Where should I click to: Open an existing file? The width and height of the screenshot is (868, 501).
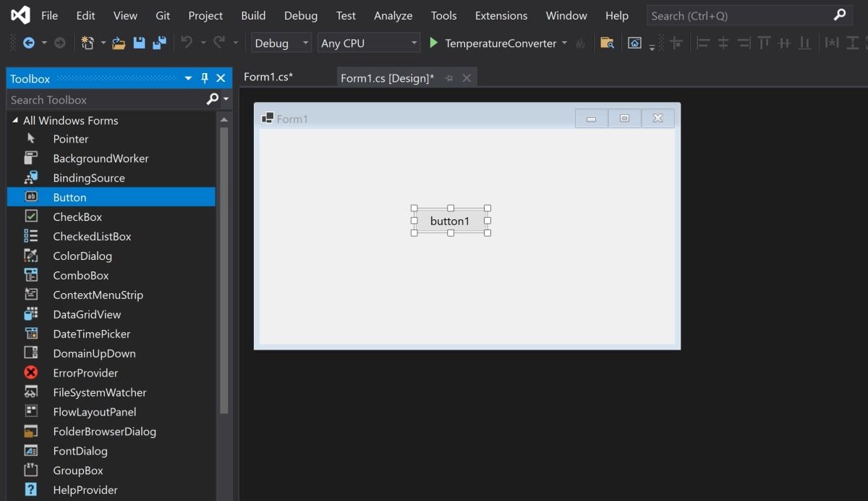coord(119,43)
